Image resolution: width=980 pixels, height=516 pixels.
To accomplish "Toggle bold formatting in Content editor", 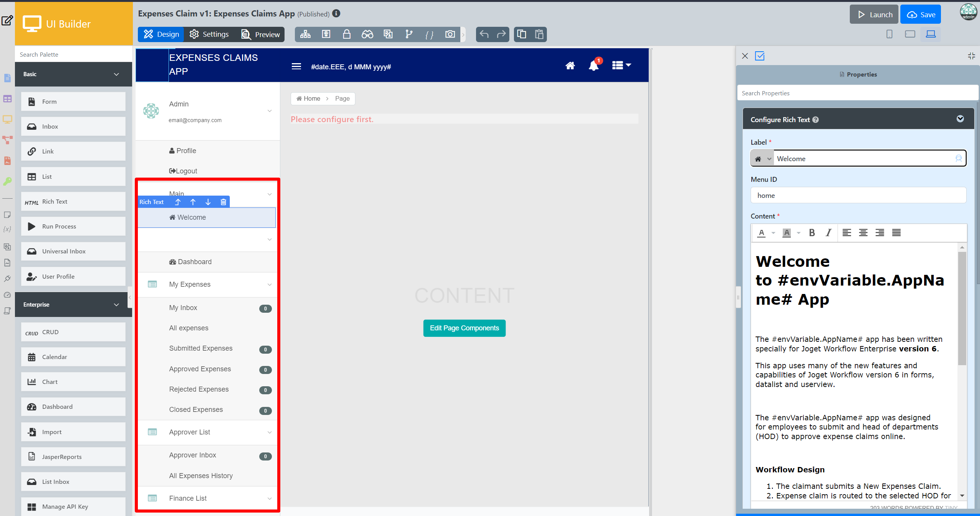I will (x=811, y=233).
